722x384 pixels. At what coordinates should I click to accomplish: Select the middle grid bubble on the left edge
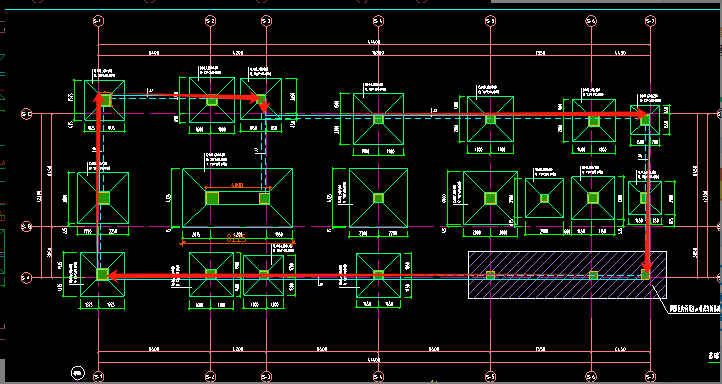(27, 227)
